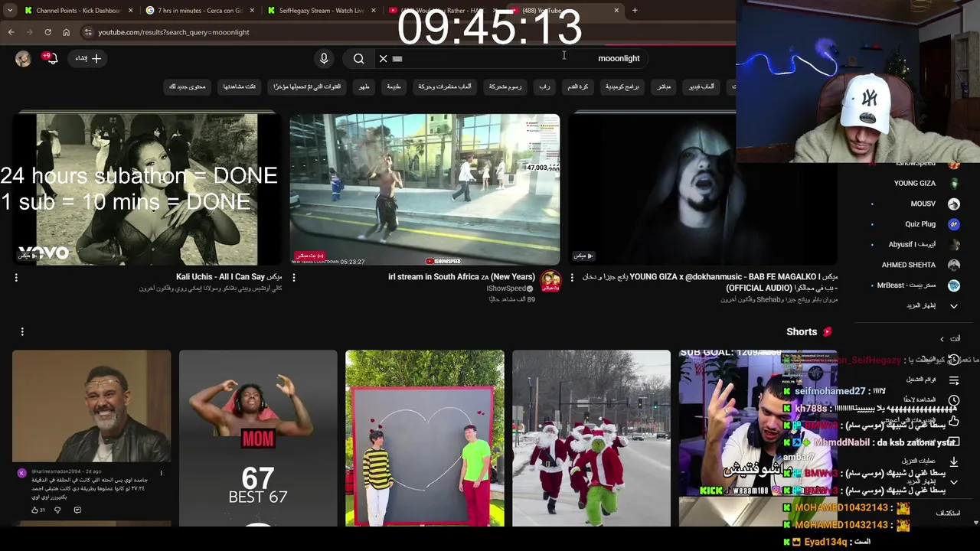Select the طهو filter chip
Image resolution: width=980 pixels, height=551 pixels.
[364, 86]
